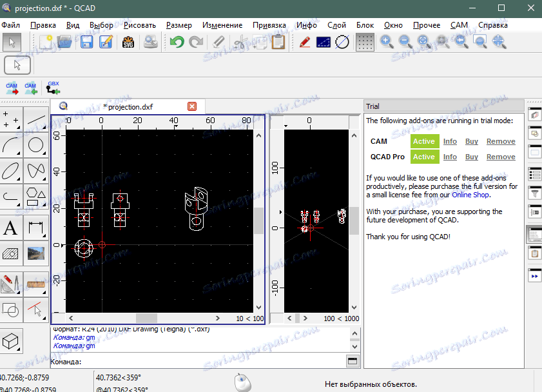Image resolution: width=542 pixels, height=392 pixels.
Task: Expand the Point tool submenu
Action: [11, 119]
